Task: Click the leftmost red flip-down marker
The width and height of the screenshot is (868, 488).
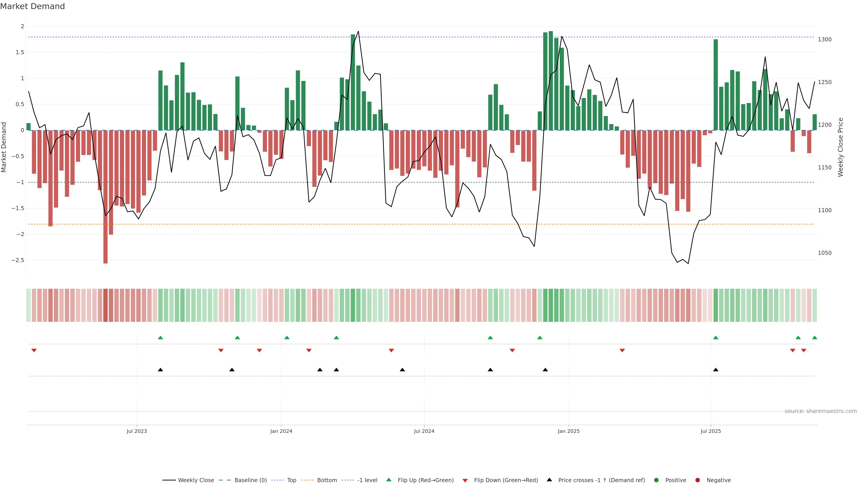Action: 34,351
